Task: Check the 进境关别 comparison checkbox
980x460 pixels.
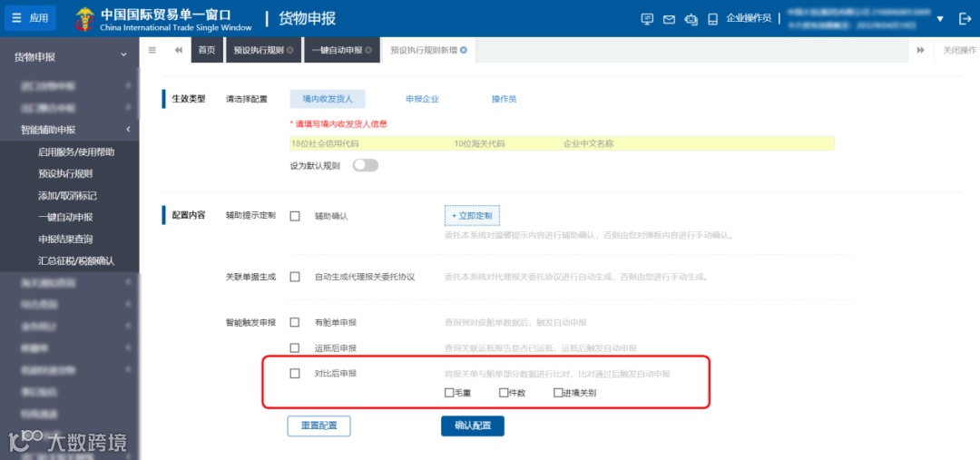Action: pos(558,393)
